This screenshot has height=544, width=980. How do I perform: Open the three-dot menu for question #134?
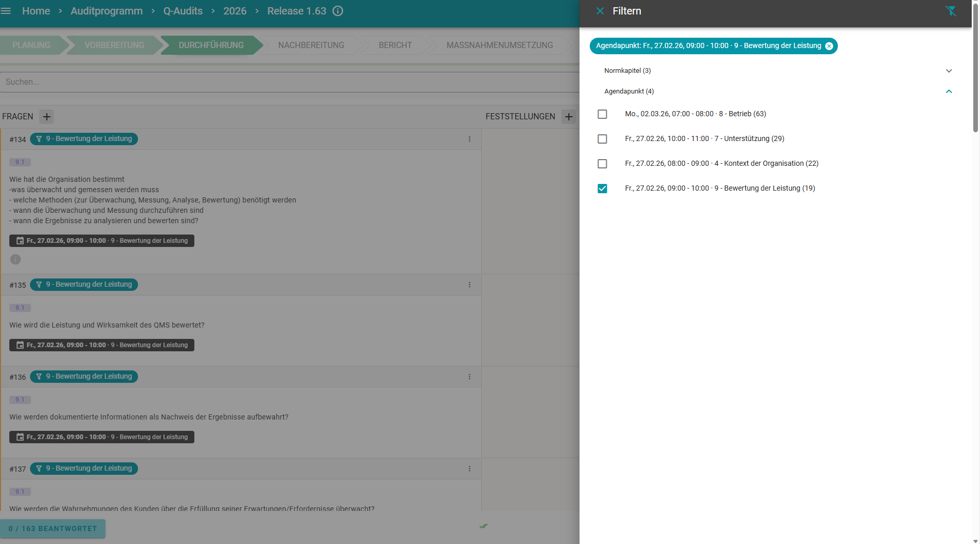click(469, 139)
